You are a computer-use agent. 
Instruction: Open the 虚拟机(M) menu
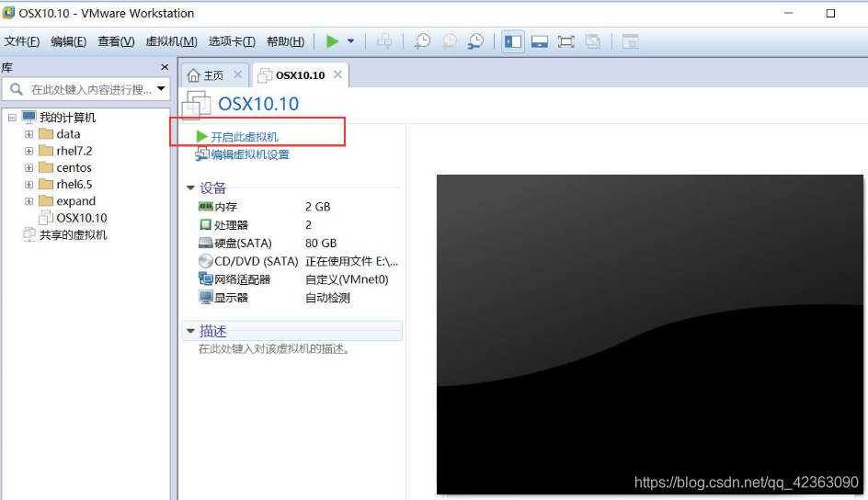tap(172, 41)
